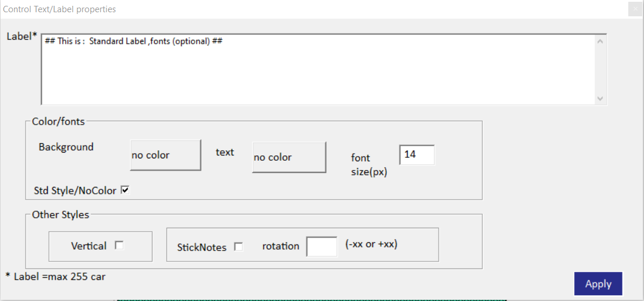
Task: Open the text no color picker
Action: coord(289,157)
